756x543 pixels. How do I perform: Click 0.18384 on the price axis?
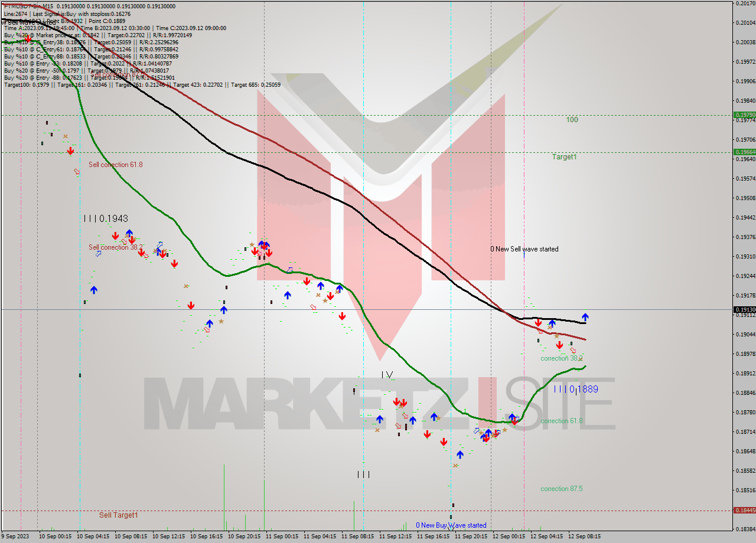(x=745, y=529)
